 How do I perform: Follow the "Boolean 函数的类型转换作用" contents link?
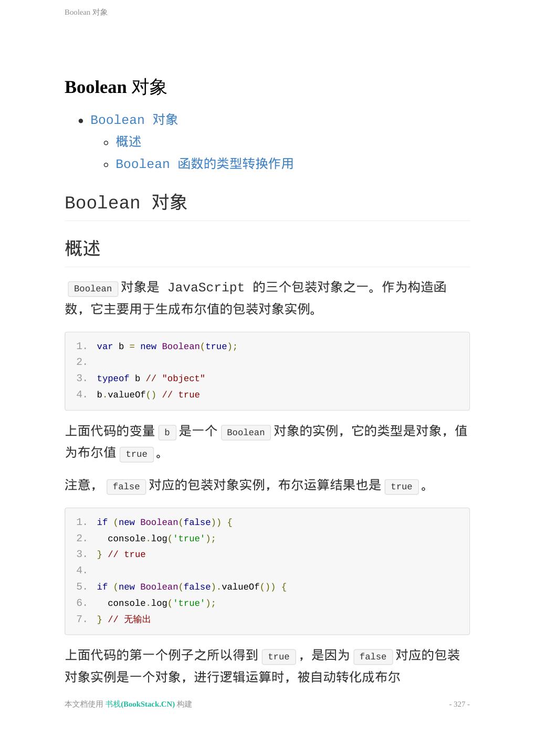(204, 164)
